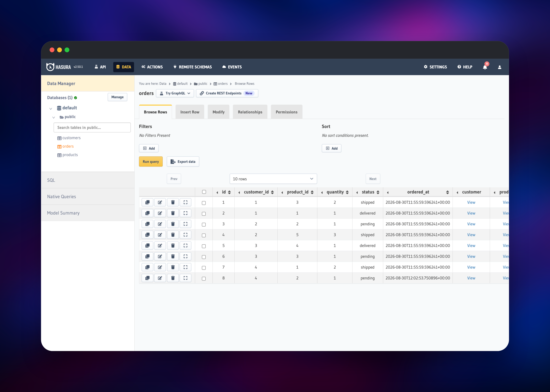The height and width of the screenshot is (392, 550).
Task: Sort by ordered_at column arrows
Action: point(447,192)
